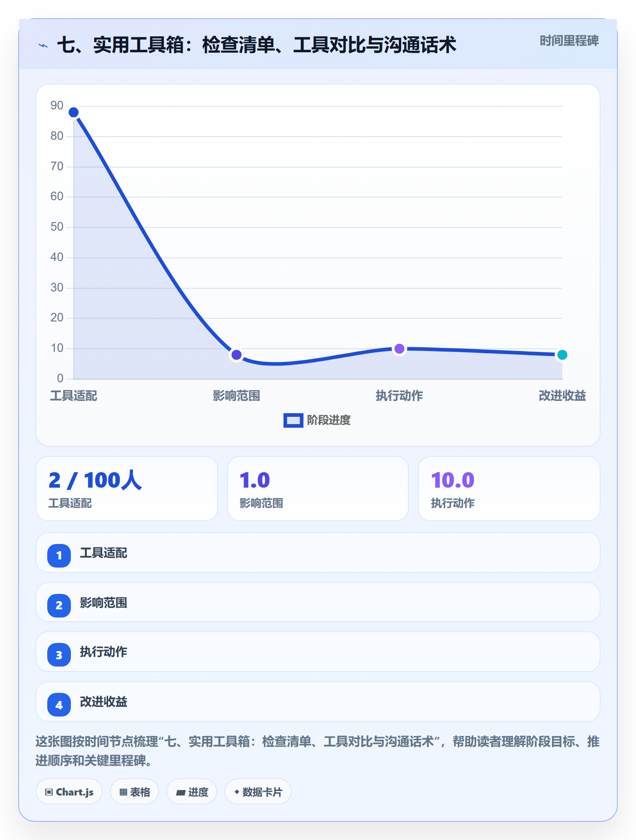Click the 执行动作 x-axis label on chart
Screen dimensions: 636x840
[399, 396]
